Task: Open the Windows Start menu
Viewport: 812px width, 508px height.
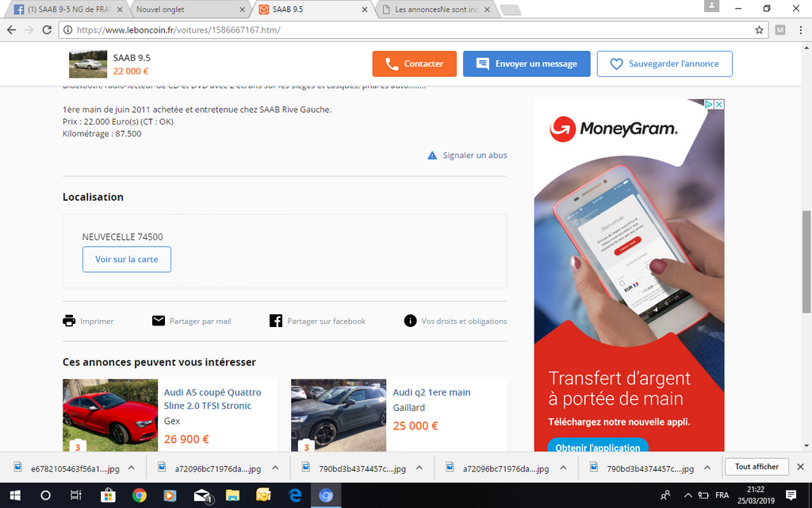Action: point(15,495)
